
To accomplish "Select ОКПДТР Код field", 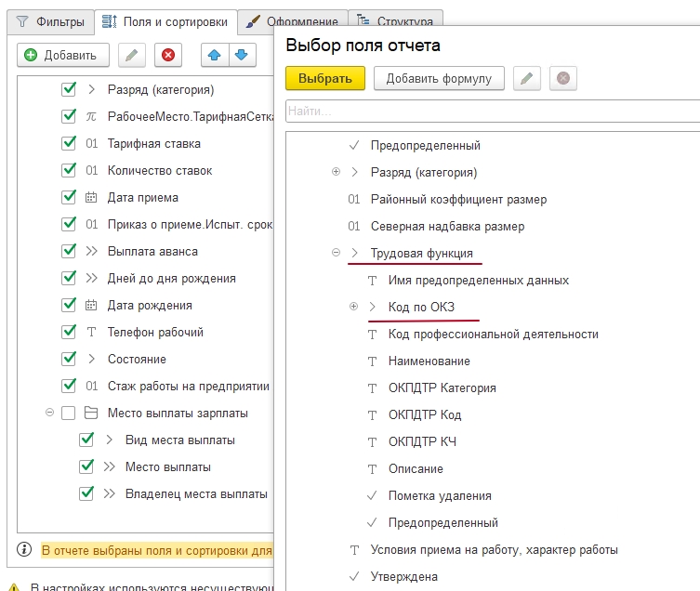I will (x=425, y=415).
